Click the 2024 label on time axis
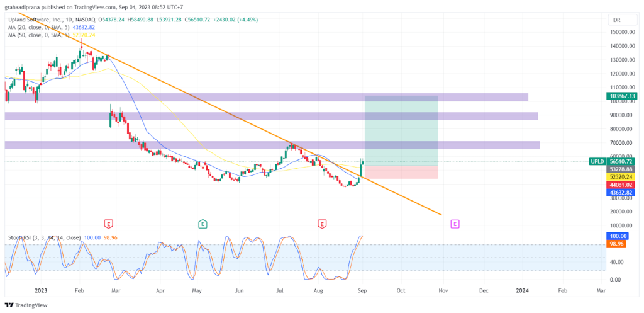 (x=522, y=291)
